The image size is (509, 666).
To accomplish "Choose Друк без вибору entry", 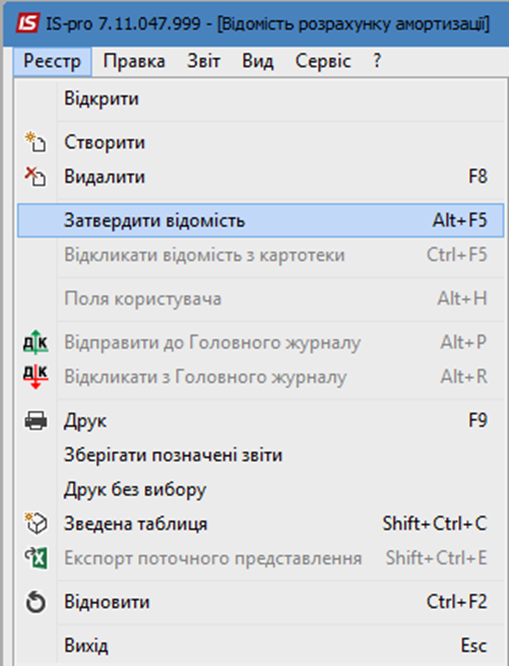I will coord(260,489).
